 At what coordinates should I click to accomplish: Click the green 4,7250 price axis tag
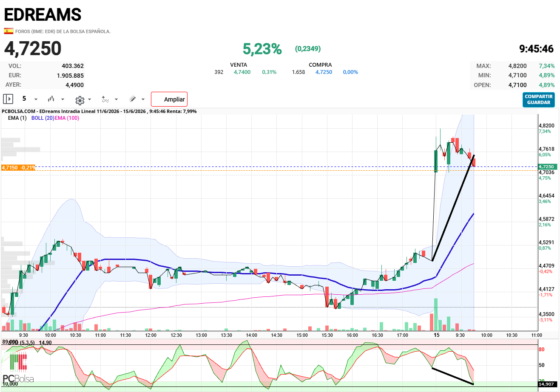(547, 167)
